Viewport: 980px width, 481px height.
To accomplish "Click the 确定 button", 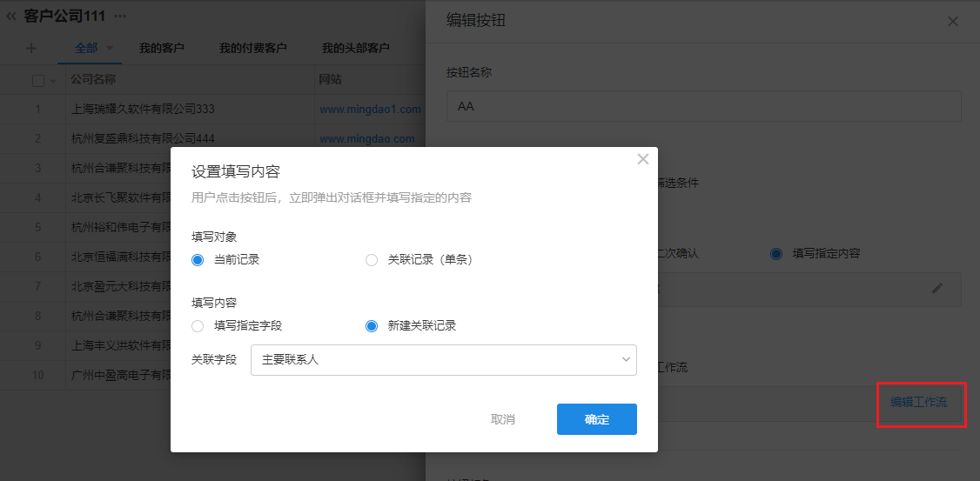I will click(x=597, y=419).
